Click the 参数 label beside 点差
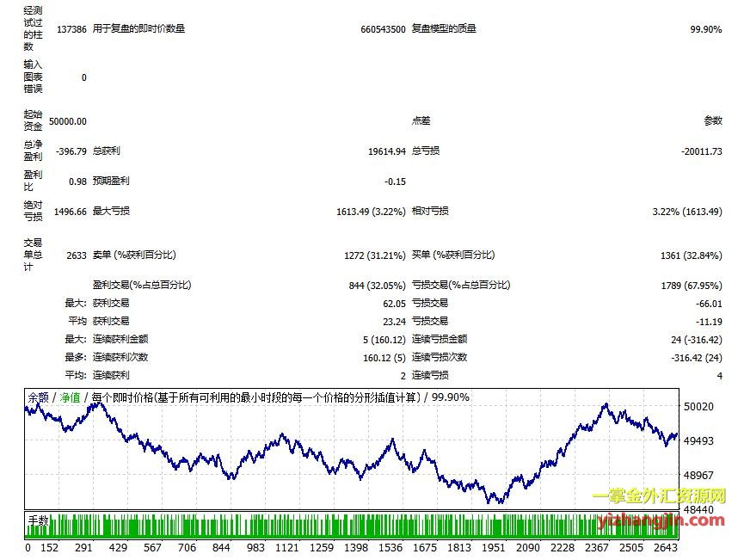This screenshot has width=738, height=560. (x=713, y=121)
